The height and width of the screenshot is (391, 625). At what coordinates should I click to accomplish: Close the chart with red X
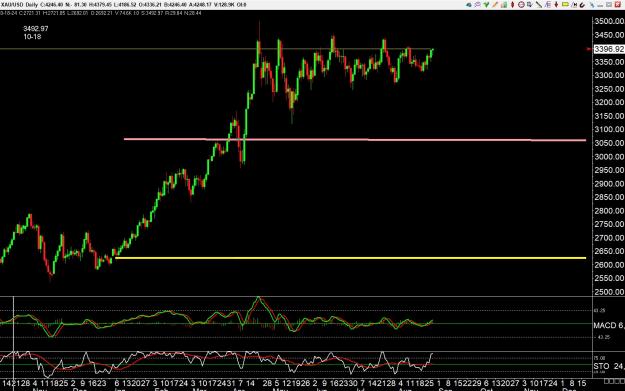pos(618,5)
